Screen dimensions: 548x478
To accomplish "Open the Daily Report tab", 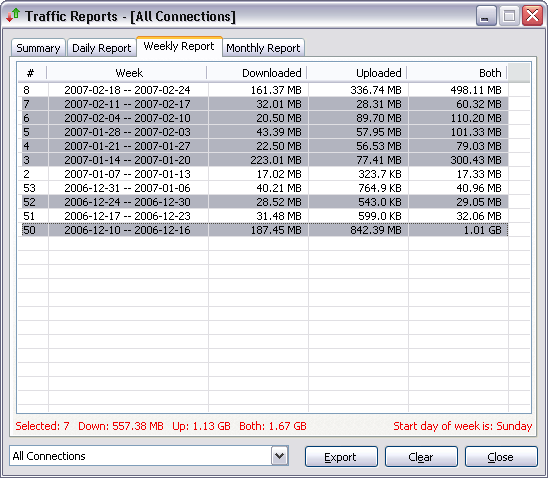I will (101, 48).
